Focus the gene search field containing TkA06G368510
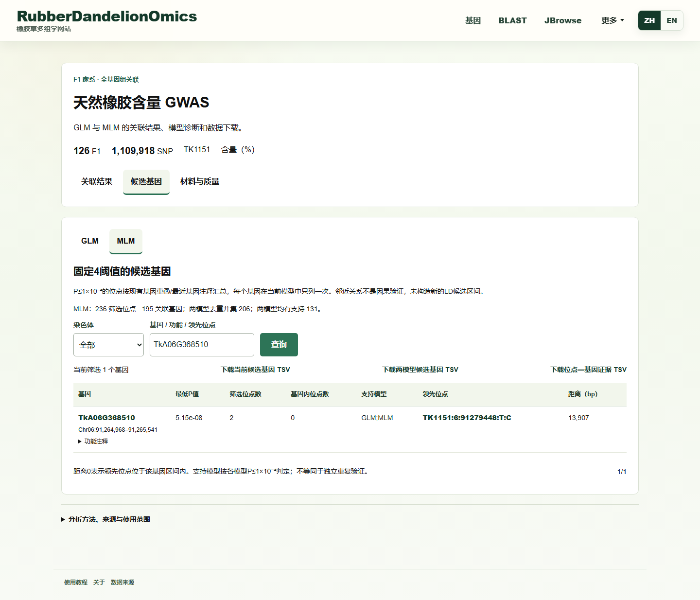 [x=202, y=345]
